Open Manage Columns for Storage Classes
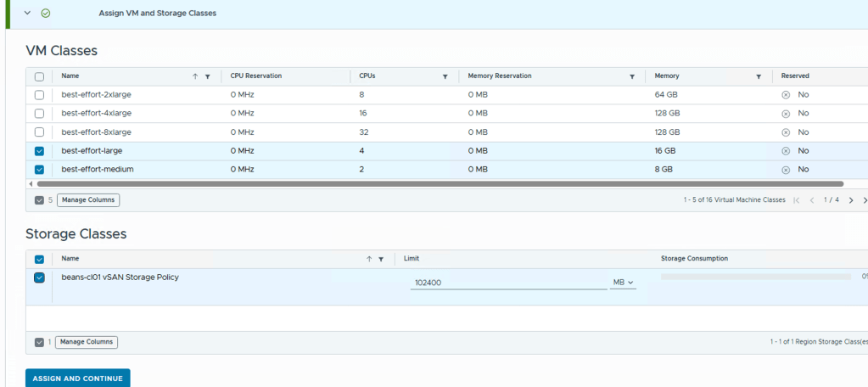Image resolution: width=868 pixels, height=387 pixels. [86, 342]
